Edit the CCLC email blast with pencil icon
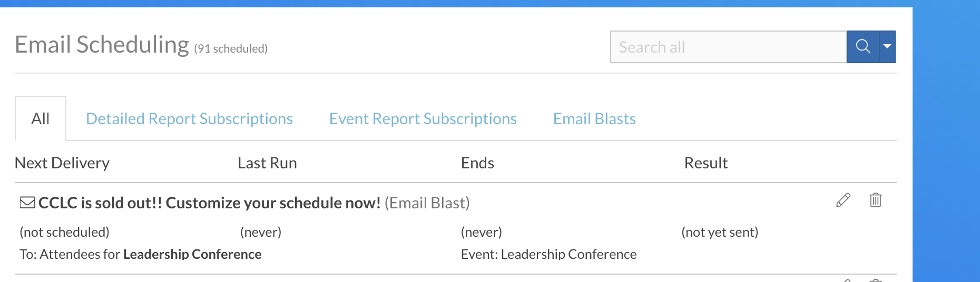This screenshot has width=980, height=282. click(x=843, y=200)
